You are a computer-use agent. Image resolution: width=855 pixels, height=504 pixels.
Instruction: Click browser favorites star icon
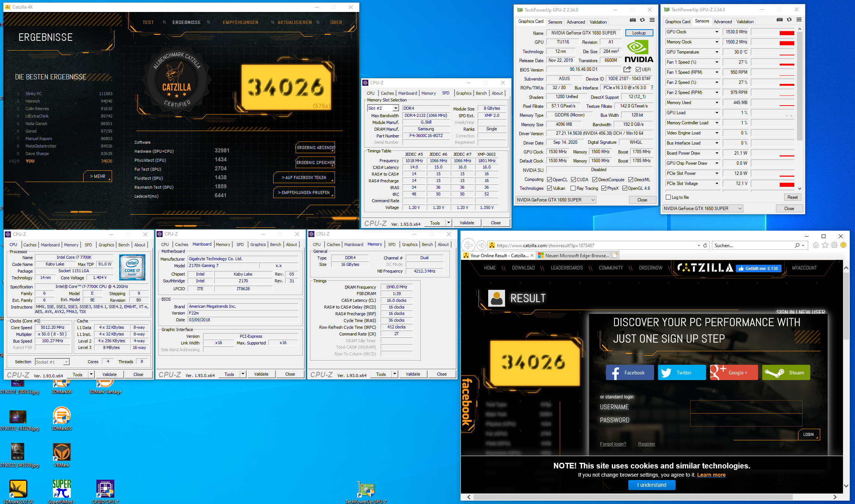coord(825,245)
